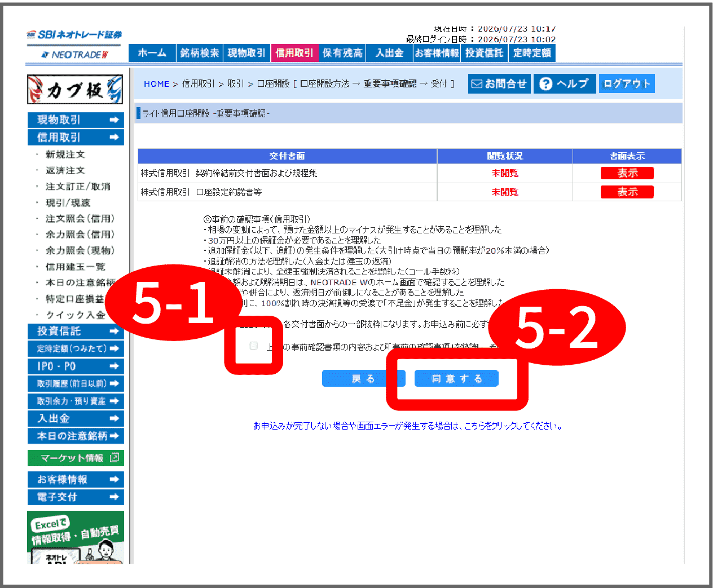713x588 pixels.
Task: Open the ヘルプ button
Action: tap(565, 83)
